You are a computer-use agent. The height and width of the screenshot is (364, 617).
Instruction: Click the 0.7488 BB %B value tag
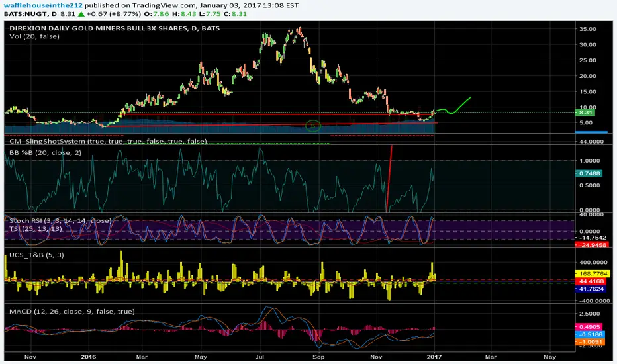pyautogui.click(x=589, y=173)
